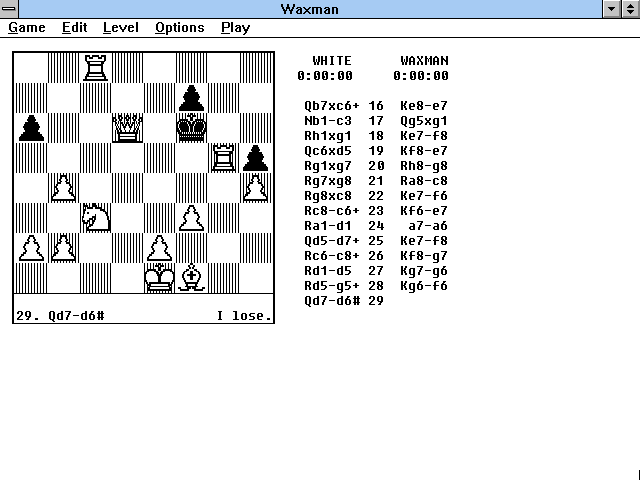
Task: Click the WHITE player label
Action: (x=332, y=61)
